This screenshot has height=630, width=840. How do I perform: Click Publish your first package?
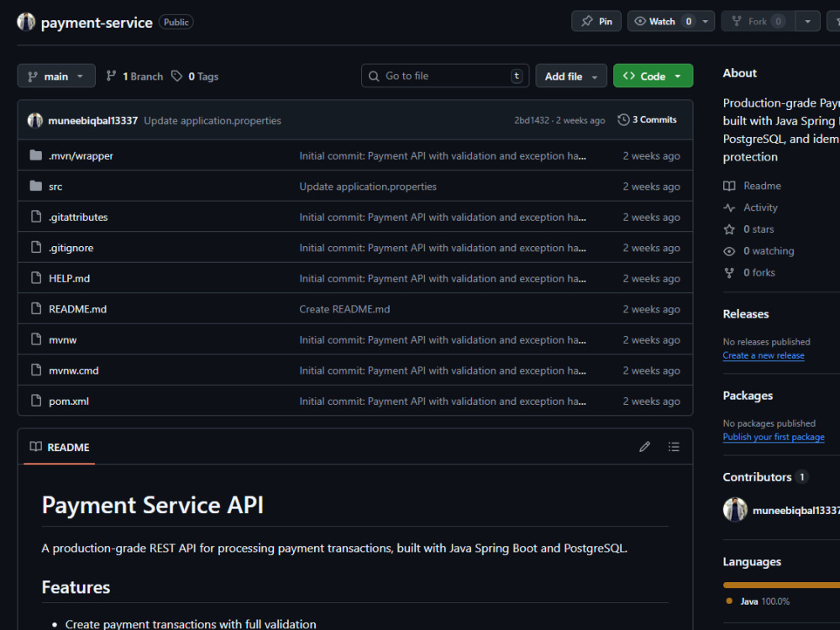coord(774,437)
